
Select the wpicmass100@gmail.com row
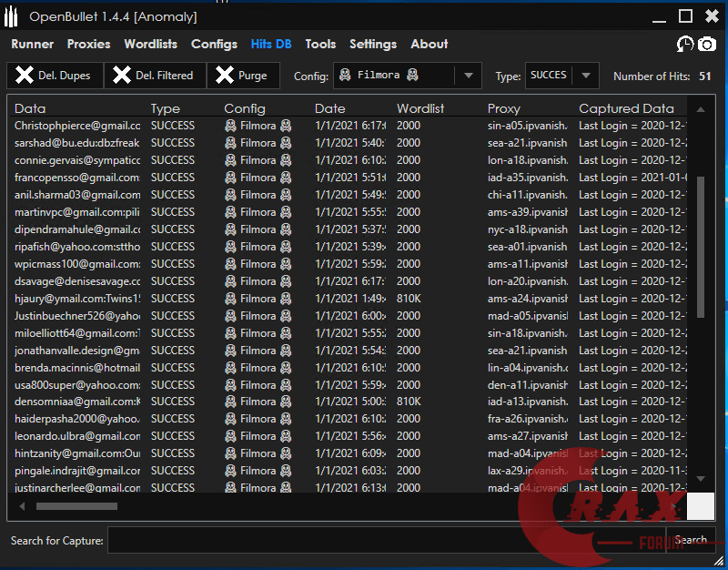349,264
